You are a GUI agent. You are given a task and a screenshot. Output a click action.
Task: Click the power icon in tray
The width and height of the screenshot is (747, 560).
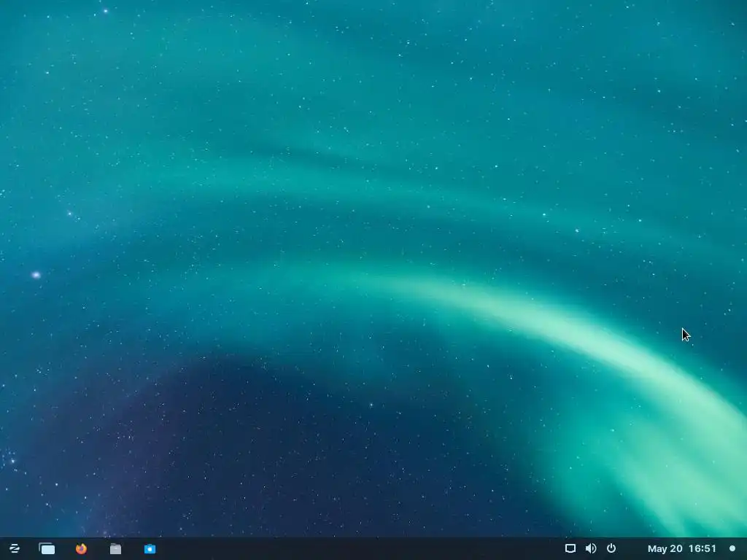[611, 548]
